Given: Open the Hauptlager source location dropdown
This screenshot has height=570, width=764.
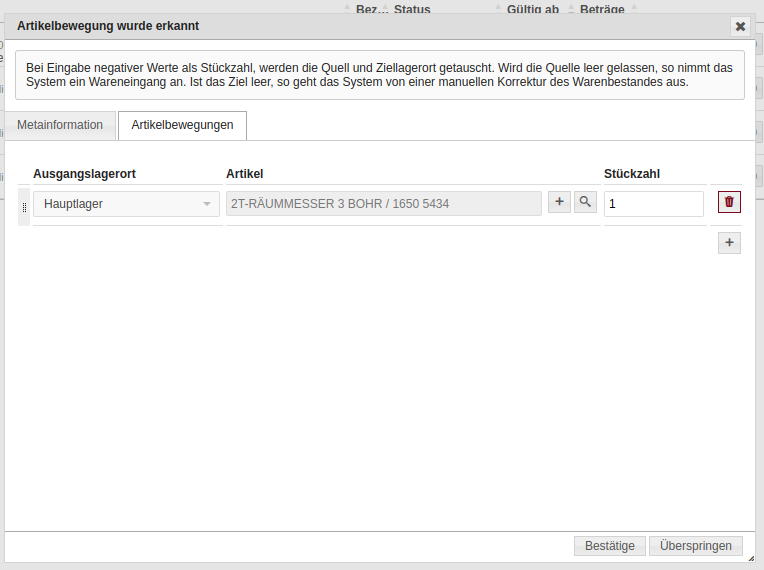Looking at the screenshot, I should [126, 204].
